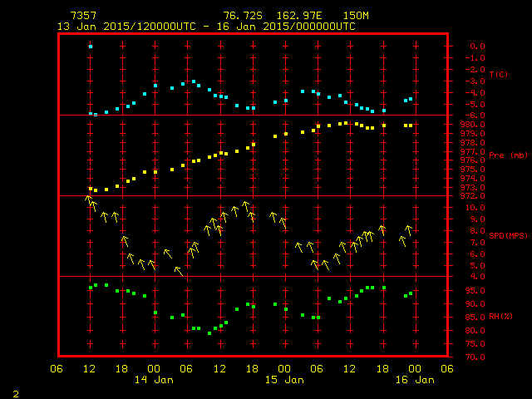The image size is (532, 399).
Task: Click the 978.0 pressure tick value
Action: click(473, 142)
